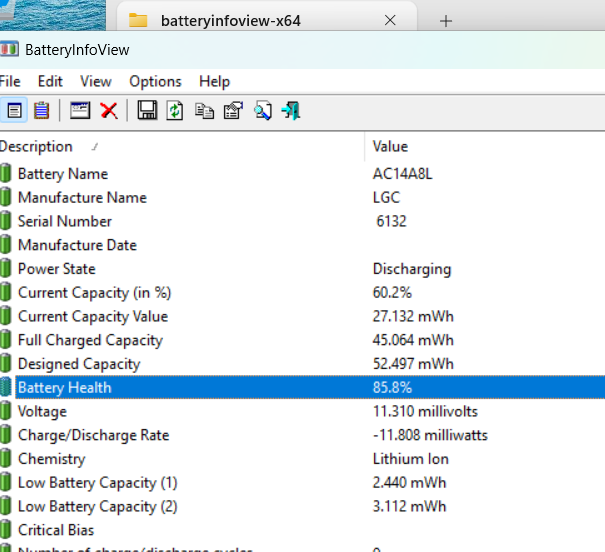Select the Current Capacity Value row
The image size is (605, 552).
click(x=302, y=316)
